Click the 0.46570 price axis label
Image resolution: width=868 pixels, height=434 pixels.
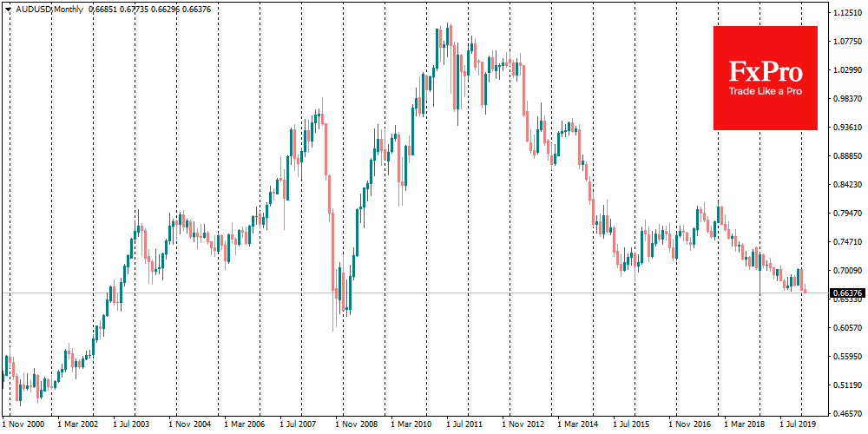(x=846, y=413)
